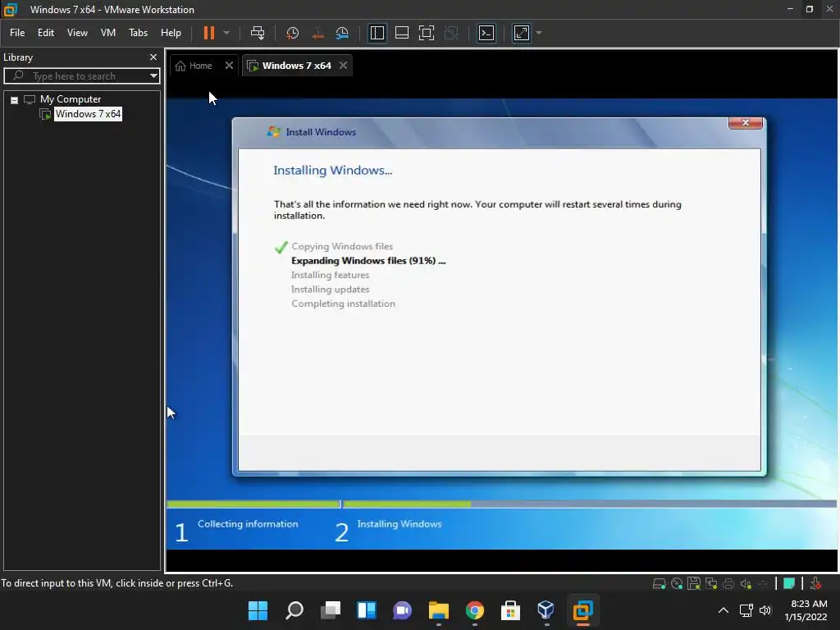Click the VMware Tools install status icon
Viewport: 840px width, 630px height.
coord(815,583)
